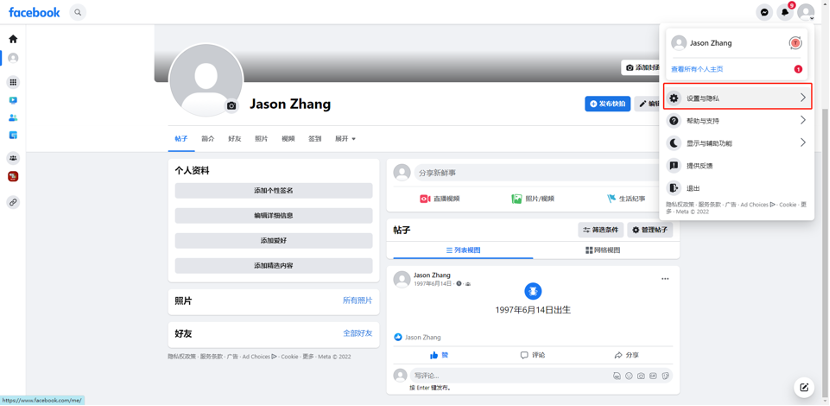
Task: Switch to 网格视图 grid view
Action: tap(600, 250)
